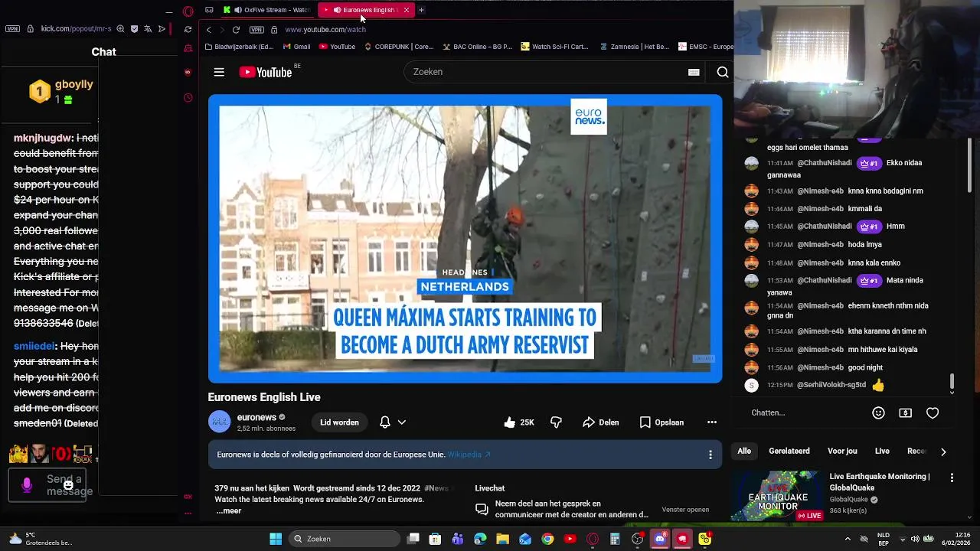The height and width of the screenshot is (551, 980).
Task: Open File Explorer from the taskbar
Action: (x=503, y=539)
